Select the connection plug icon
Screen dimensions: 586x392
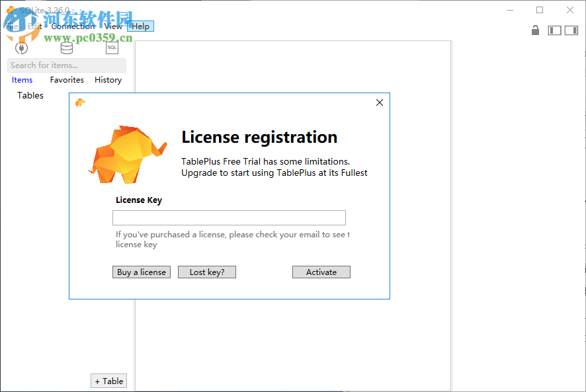pos(20,47)
